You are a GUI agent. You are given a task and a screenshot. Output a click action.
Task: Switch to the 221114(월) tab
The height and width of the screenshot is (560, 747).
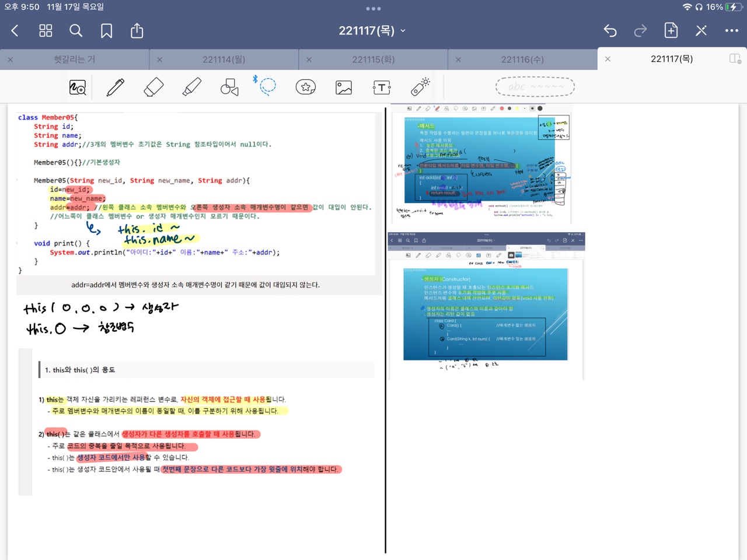coord(224,60)
